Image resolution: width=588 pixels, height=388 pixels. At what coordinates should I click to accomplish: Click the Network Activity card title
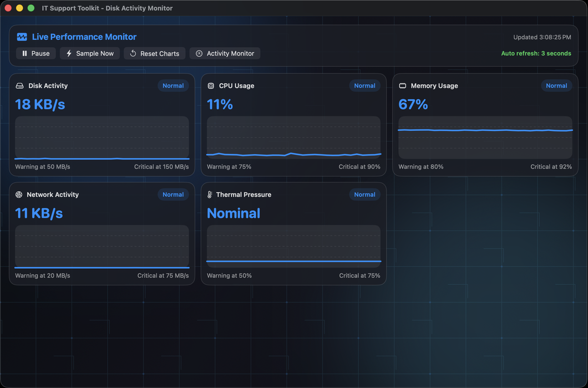click(x=53, y=195)
